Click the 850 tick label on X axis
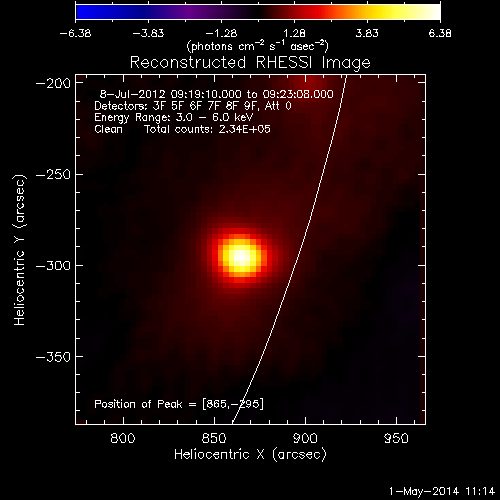This screenshot has height=500, width=500. [x=214, y=438]
